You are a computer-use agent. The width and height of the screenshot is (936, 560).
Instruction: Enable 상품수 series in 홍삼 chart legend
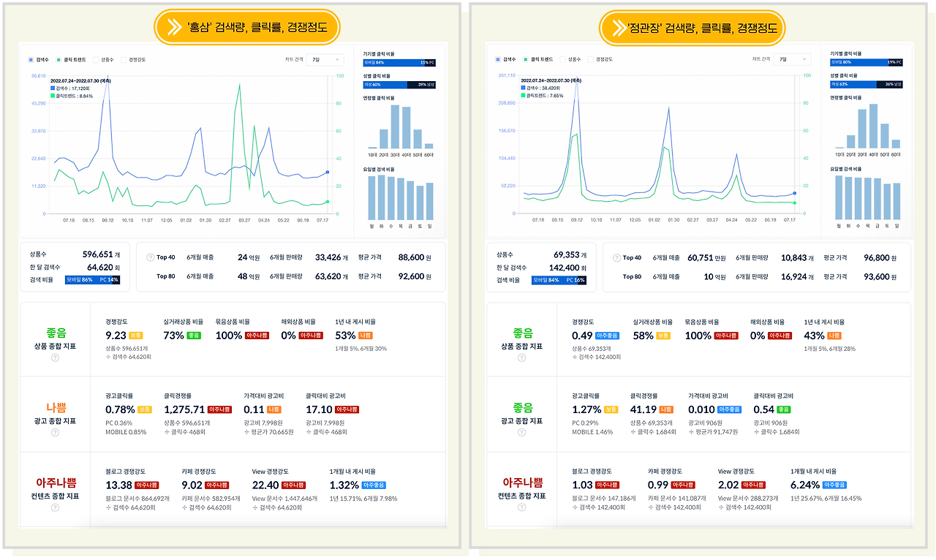[x=96, y=59]
